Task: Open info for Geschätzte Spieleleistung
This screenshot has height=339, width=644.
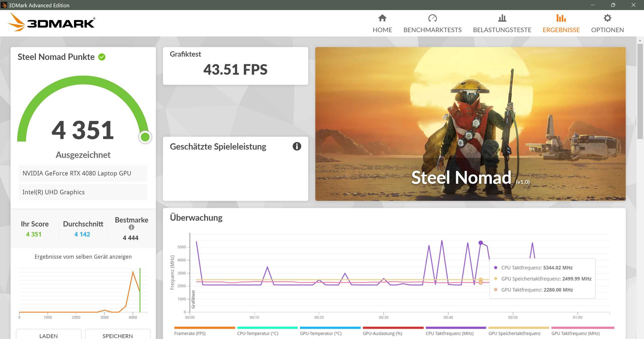Action: pyautogui.click(x=296, y=147)
